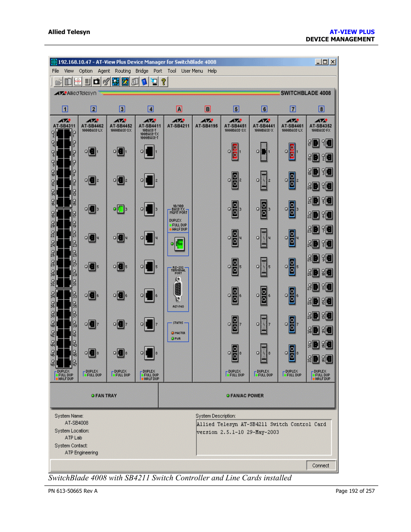Select slot number 8 label

(321, 109)
